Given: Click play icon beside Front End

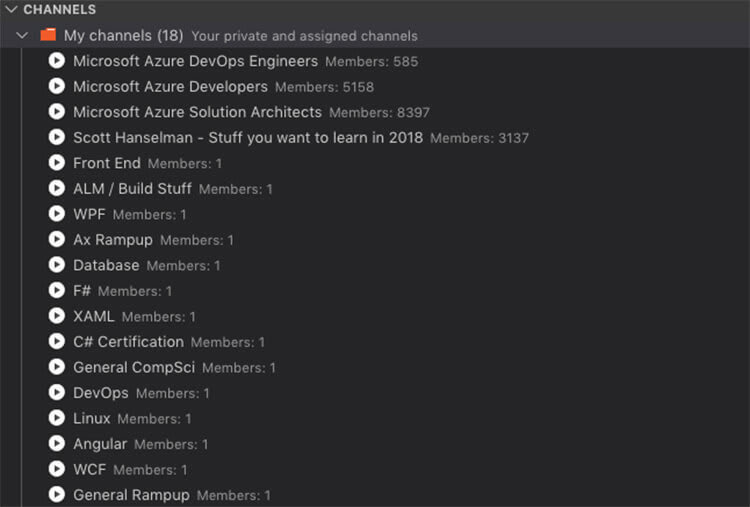Looking at the screenshot, I should click(x=56, y=163).
